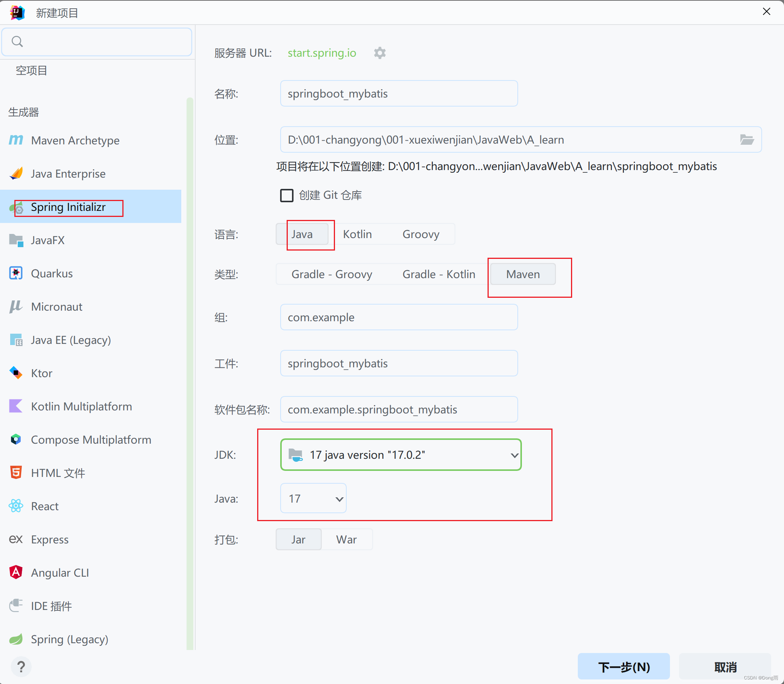
Task: Click the Maven Archetype icon
Action: (16, 140)
